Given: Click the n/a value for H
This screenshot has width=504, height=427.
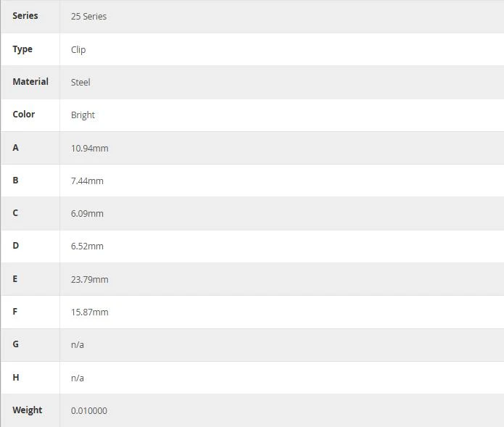Looking at the screenshot, I should (x=78, y=378).
